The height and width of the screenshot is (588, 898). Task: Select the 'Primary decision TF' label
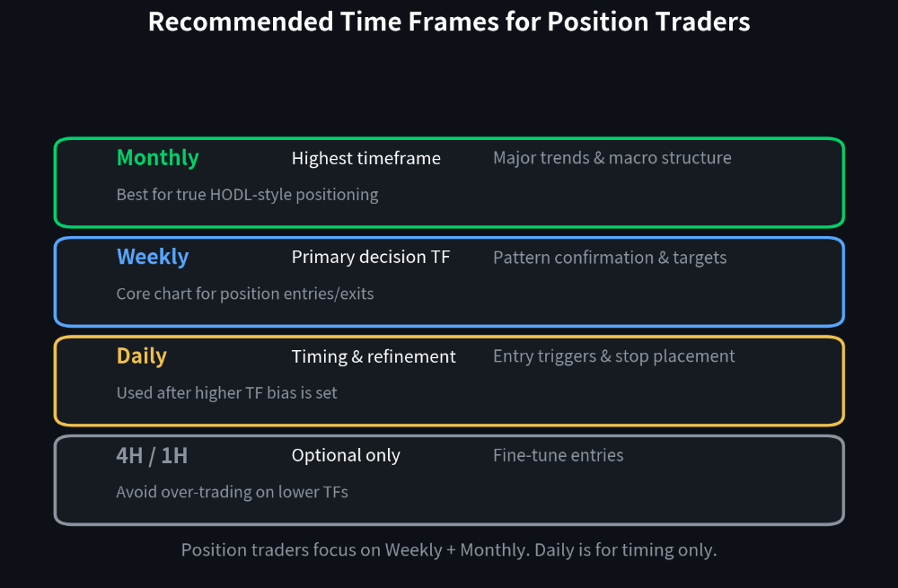coord(371,257)
